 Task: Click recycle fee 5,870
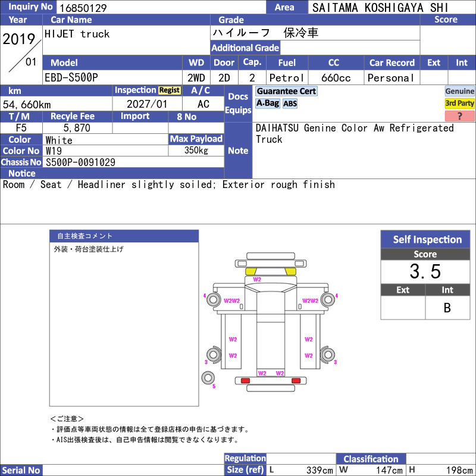77,128
